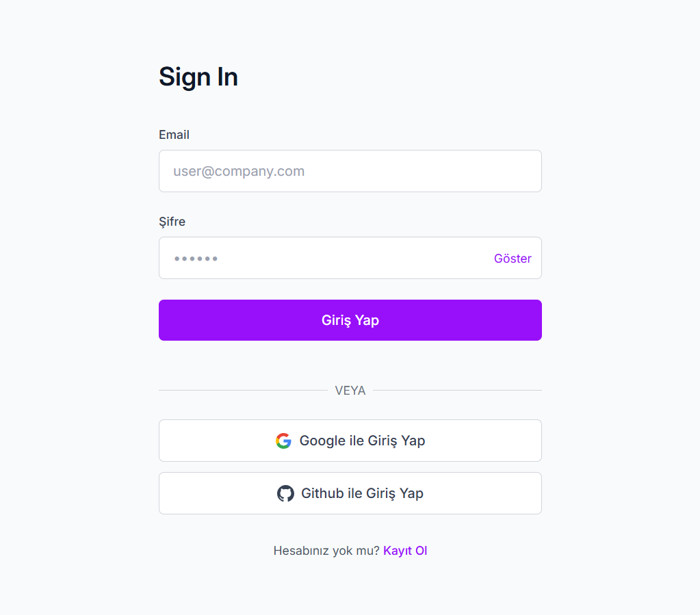
Task: Select the Google icon on the sign-in button
Action: point(283,441)
